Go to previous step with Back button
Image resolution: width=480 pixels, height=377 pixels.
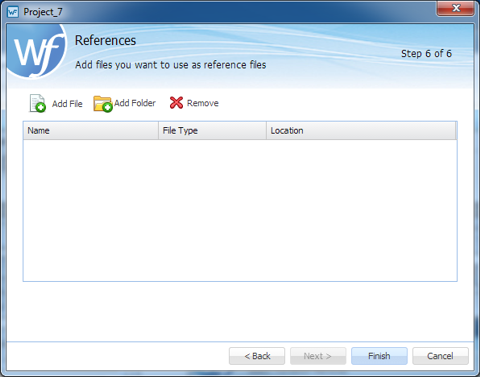pos(257,356)
